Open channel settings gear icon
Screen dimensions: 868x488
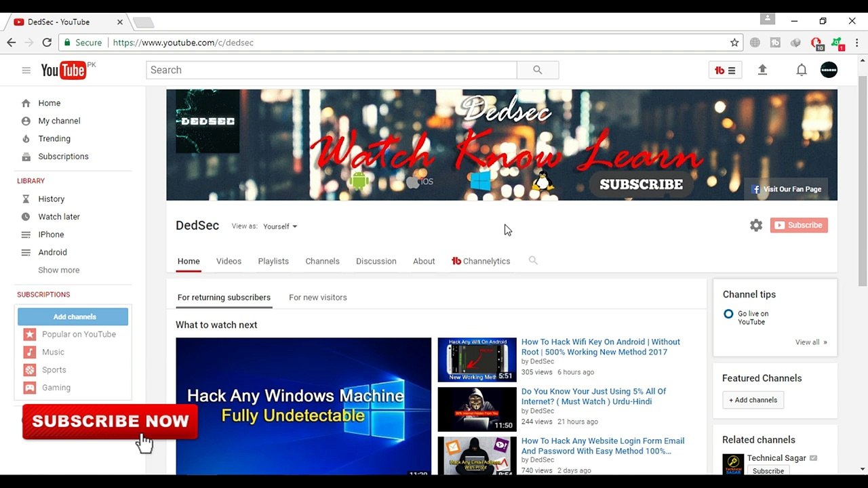pos(756,225)
